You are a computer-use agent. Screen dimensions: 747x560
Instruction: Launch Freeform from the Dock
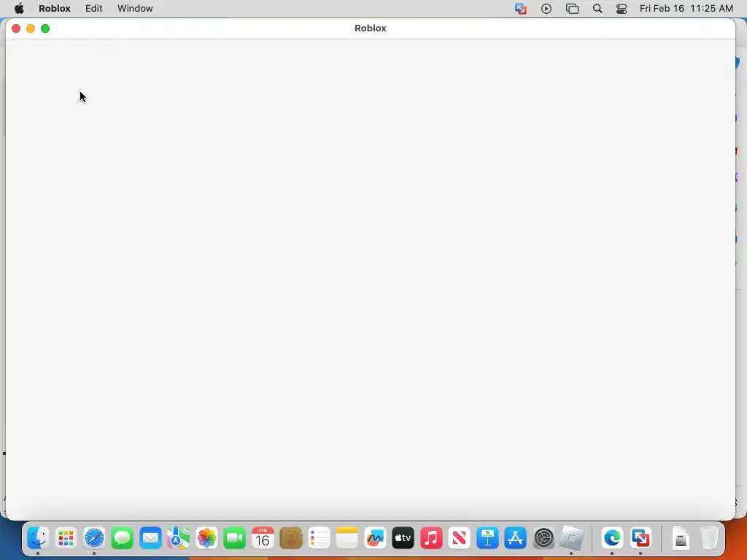tap(375, 539)
